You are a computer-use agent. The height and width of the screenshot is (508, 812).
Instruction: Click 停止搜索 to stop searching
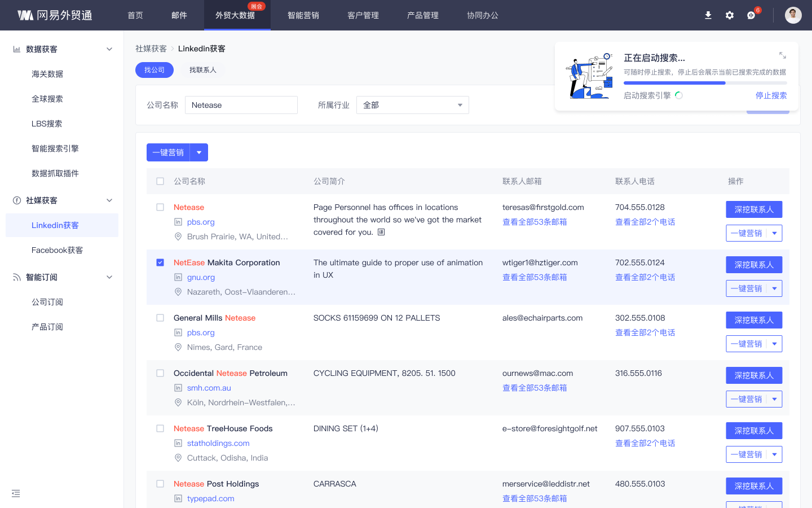(x=771, y=95)
